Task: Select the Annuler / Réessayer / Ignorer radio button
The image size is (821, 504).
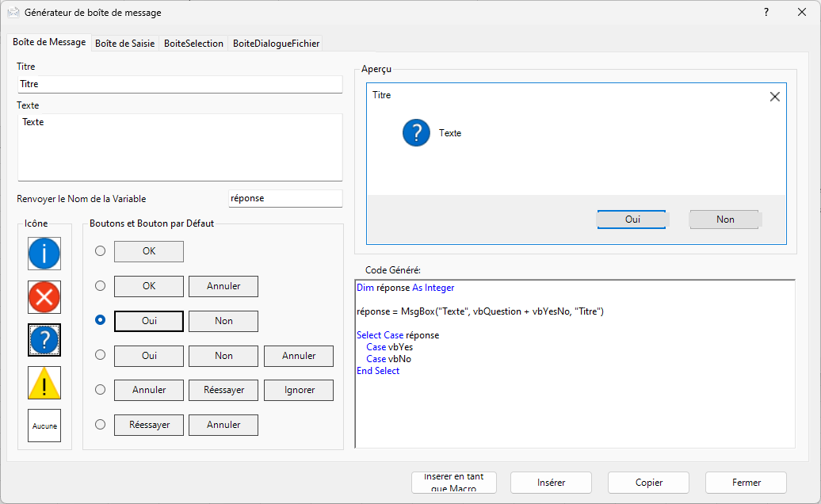Action: tap(100, 389)
